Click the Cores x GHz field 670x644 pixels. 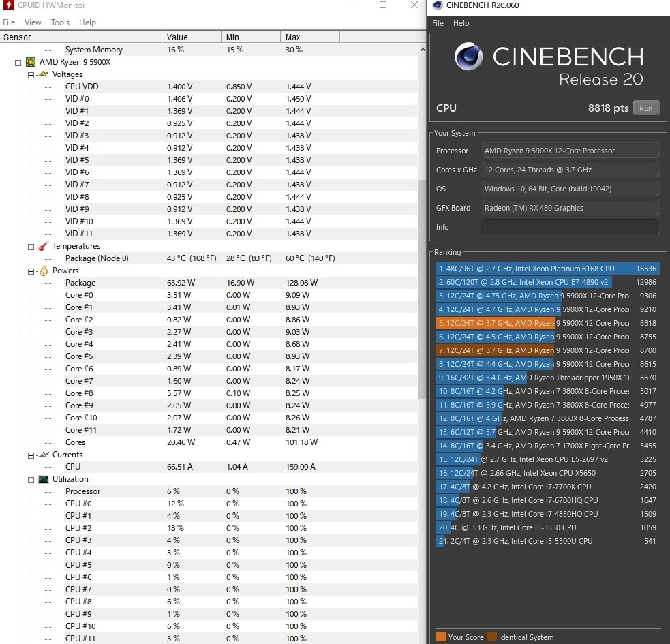(x=570, y=170)
